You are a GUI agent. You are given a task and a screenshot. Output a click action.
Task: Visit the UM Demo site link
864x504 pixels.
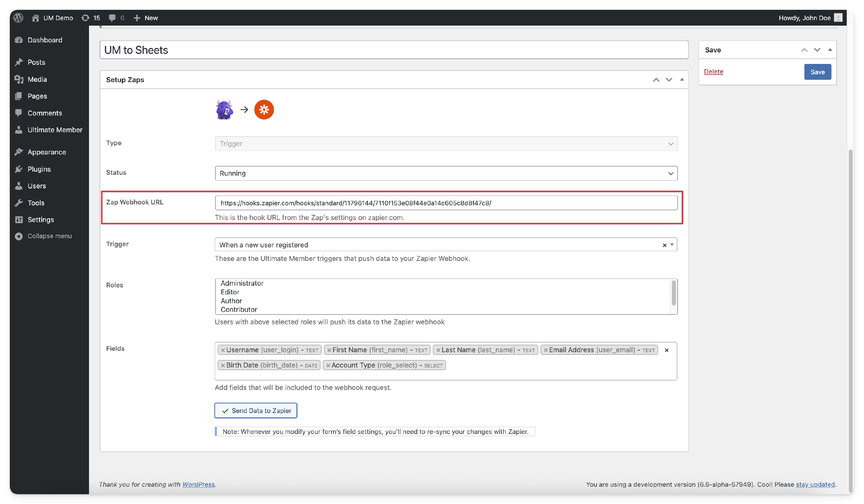(52, 18)
